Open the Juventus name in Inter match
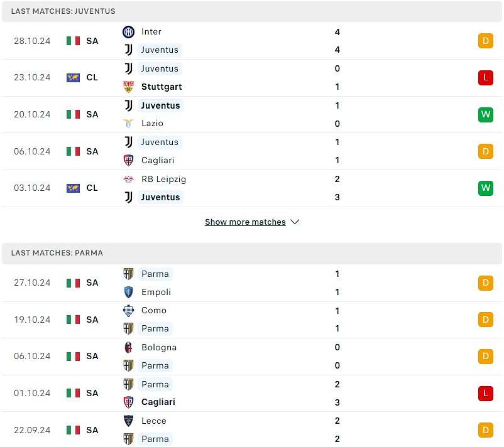The width and height of the screenshot is (504, 447). point(160,50)
